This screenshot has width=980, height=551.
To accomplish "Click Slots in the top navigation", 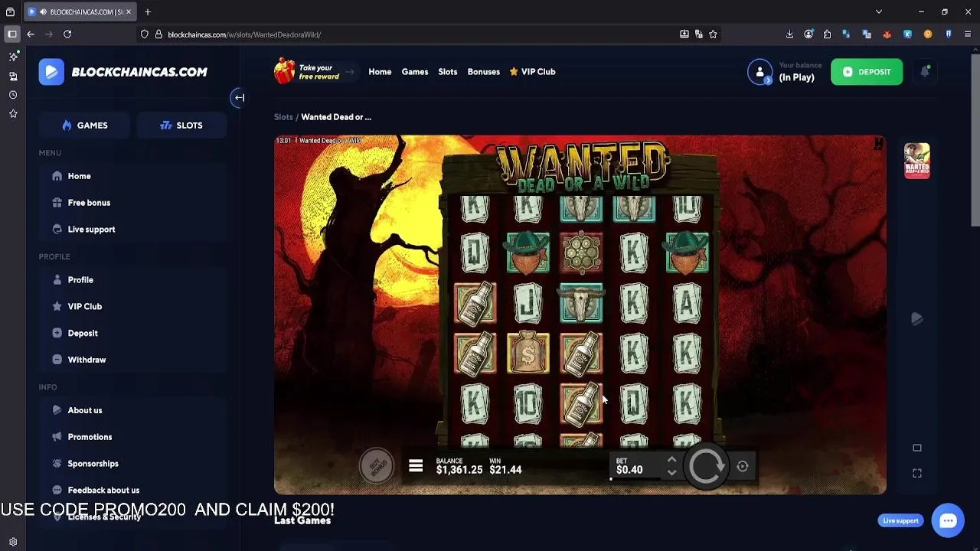I will coord(448,72).
